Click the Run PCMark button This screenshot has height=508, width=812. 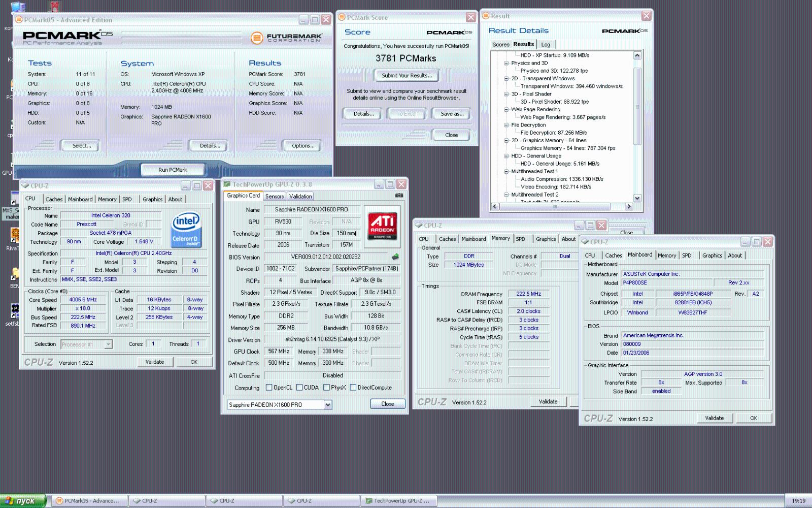173,170
